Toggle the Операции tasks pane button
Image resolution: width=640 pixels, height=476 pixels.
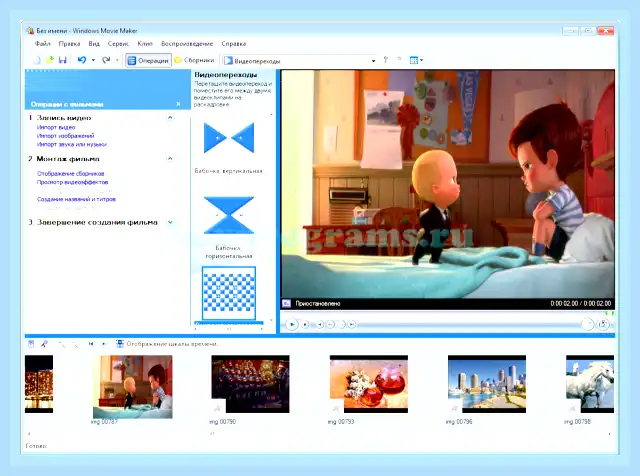(148, 60)
